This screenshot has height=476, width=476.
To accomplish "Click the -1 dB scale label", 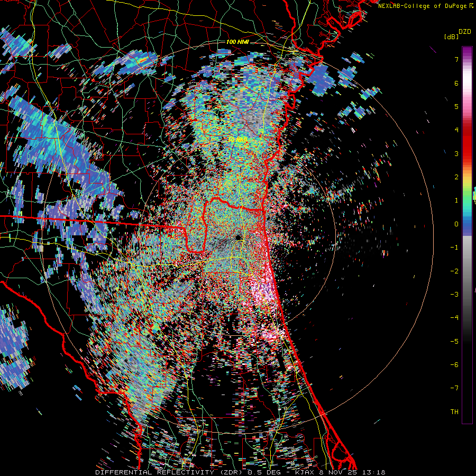I will 454,247.
